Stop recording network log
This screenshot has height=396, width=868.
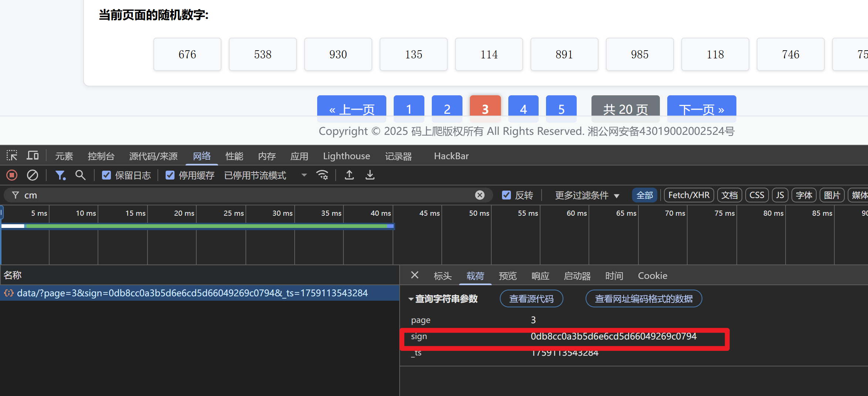tap(12, 175)
